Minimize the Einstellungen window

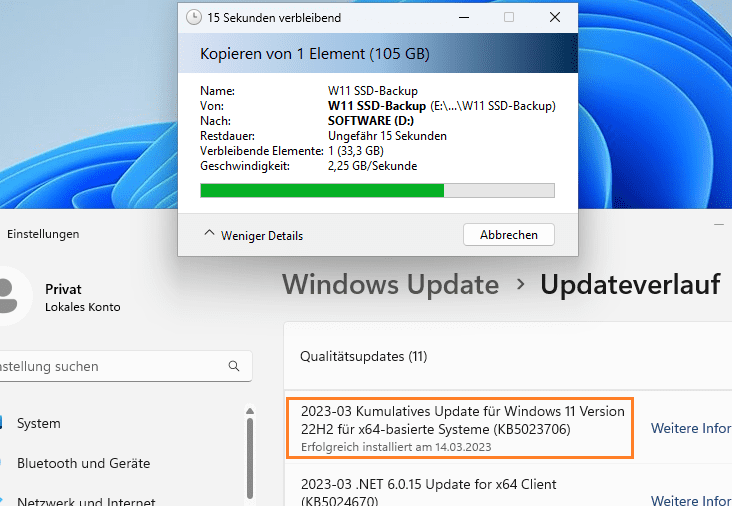719,225
